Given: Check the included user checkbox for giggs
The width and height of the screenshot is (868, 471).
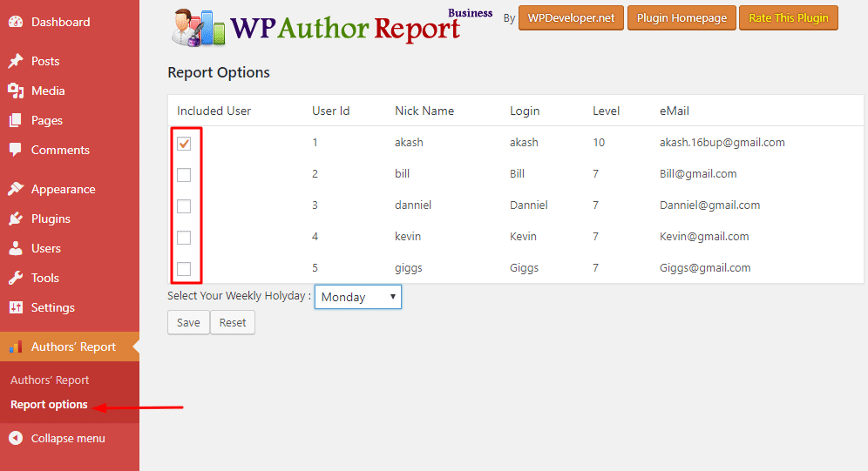Looking at the screenshot, I should [184, 269].
